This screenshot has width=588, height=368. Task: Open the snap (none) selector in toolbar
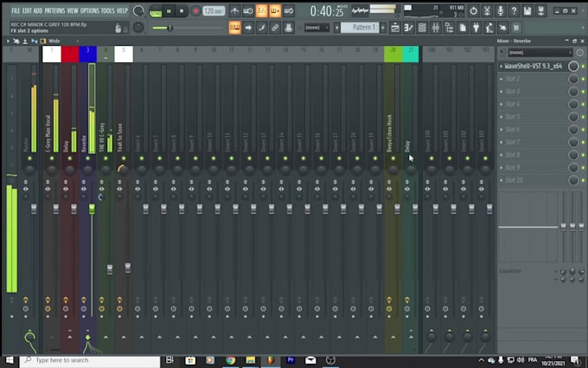[316, 28]
